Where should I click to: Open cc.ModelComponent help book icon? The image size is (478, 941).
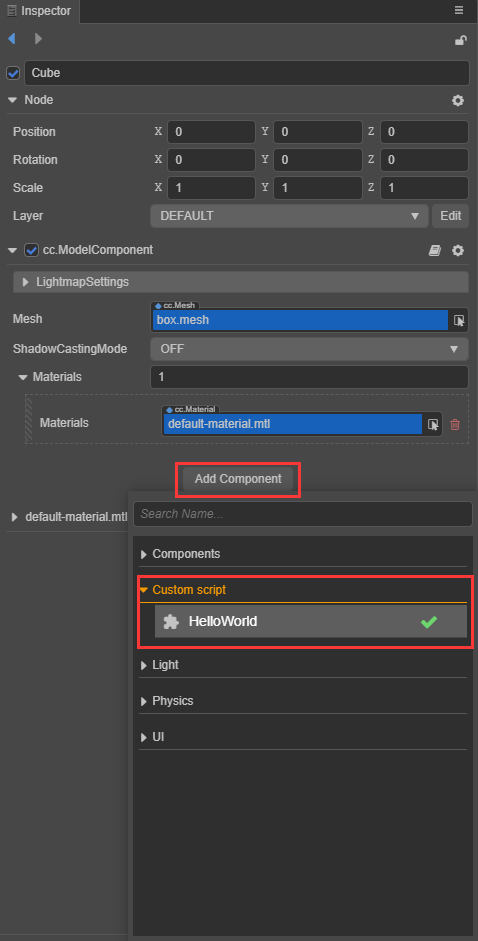[434, 250]
